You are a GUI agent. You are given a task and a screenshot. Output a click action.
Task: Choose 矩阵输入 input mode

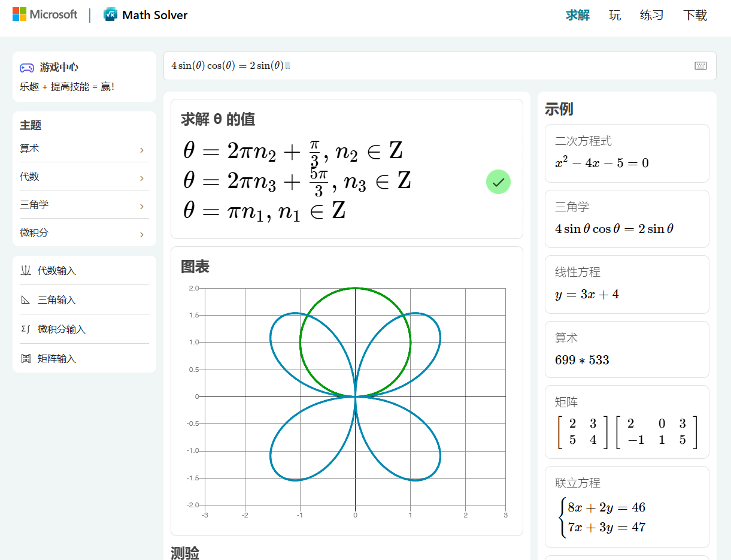(x=84, y=359)
